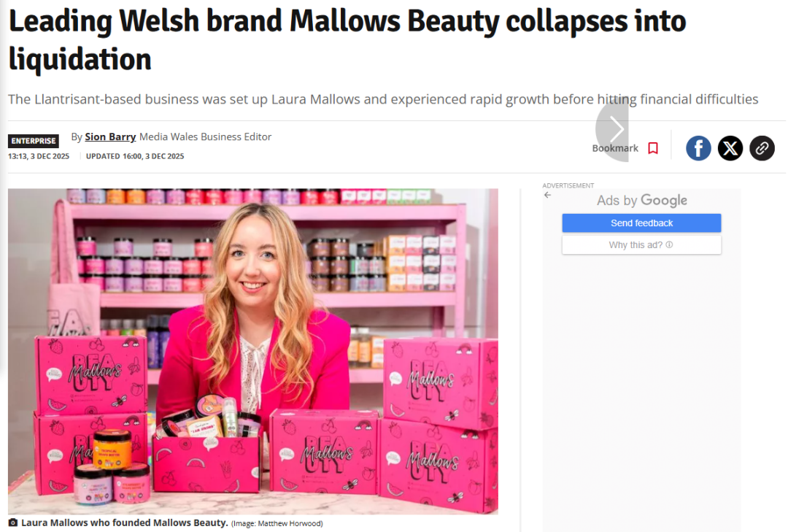Screen dimensions: 788x532
Task: Click Why this ad? button
Action: [x=641, y=245]
